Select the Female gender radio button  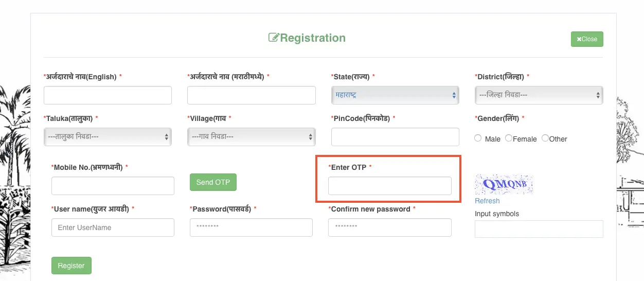pos(509,138)
